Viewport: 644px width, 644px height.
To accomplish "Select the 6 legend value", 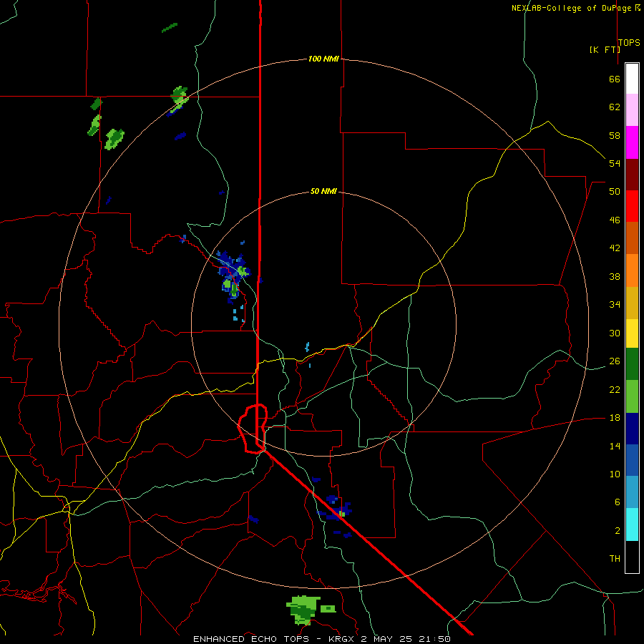I will pos(617,502).
